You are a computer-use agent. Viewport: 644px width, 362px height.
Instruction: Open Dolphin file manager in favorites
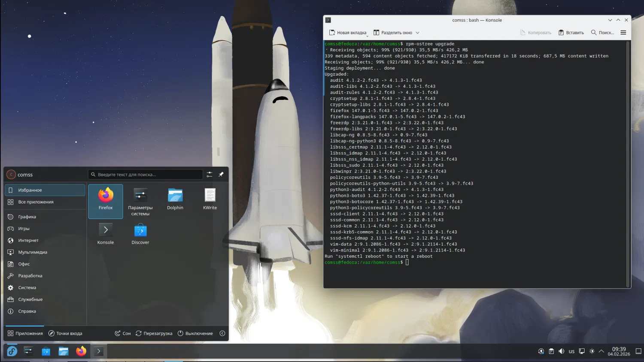pos(175,202)
